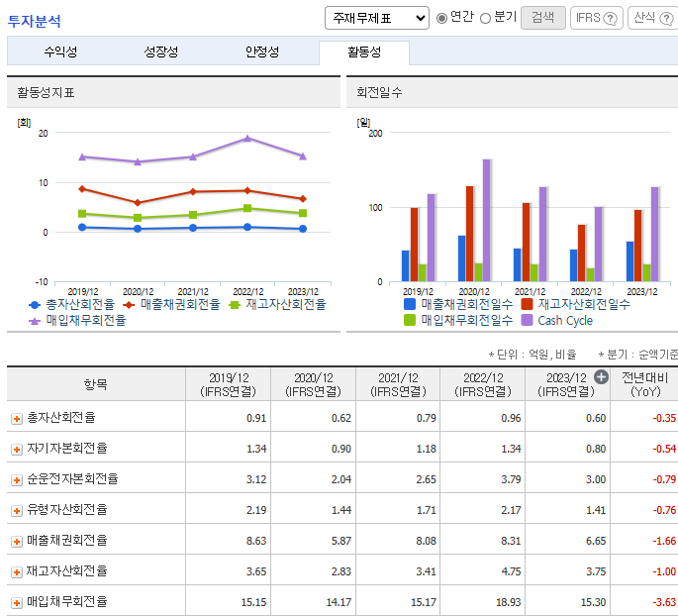Click 매출채권회전율 2019/12 value 8.63

pyautogui.click(x=256, y=541)
